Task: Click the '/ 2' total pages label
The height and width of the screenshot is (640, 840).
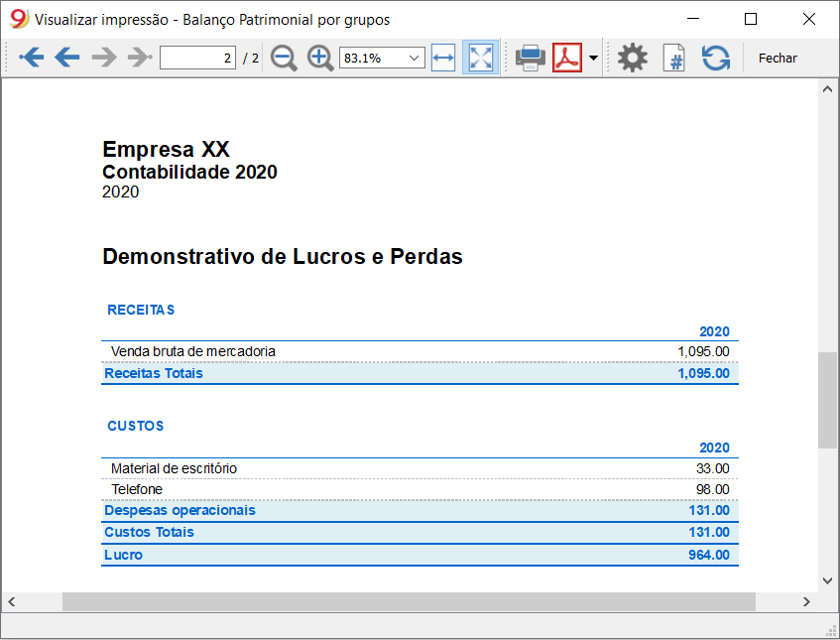Action: pyautogui.click(x=250, y=58)
